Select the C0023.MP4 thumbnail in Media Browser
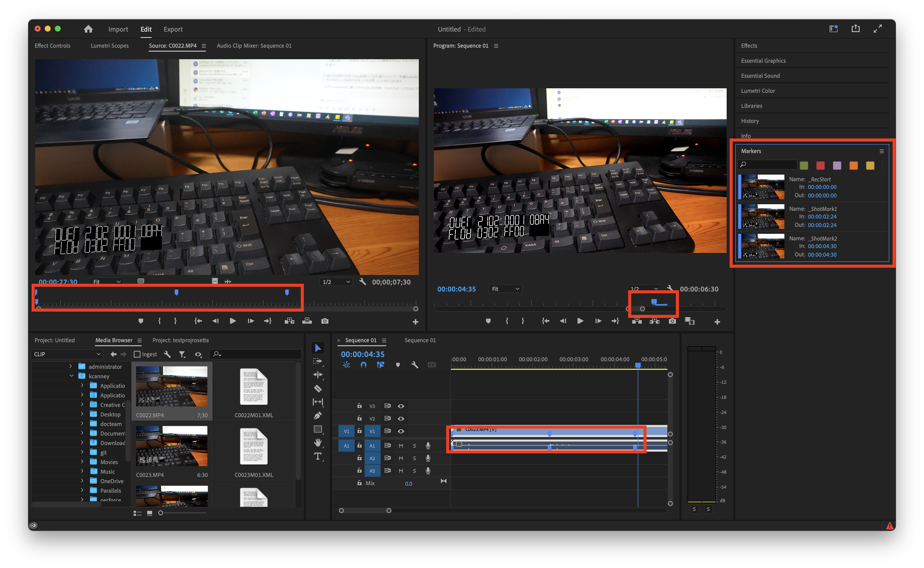Screen dimensions: 924x568 tap(171, 446)
